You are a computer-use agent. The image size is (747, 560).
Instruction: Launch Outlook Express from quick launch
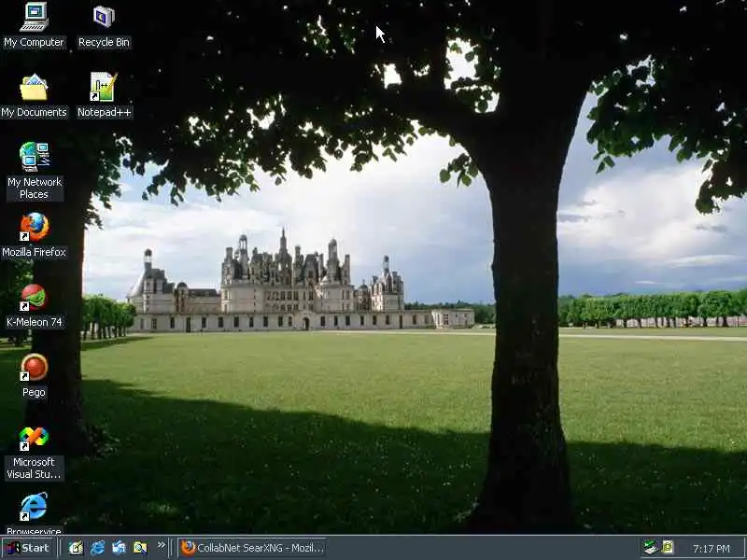pos(119,548)
